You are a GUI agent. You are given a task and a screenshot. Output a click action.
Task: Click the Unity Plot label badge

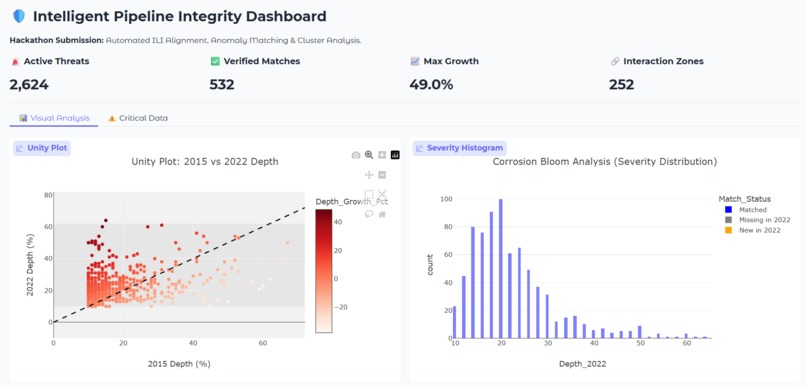41,149
